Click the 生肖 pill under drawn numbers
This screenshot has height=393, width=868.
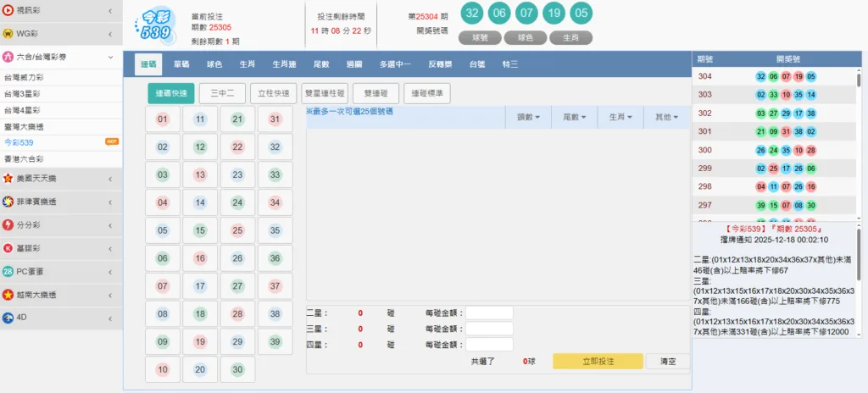570,38
